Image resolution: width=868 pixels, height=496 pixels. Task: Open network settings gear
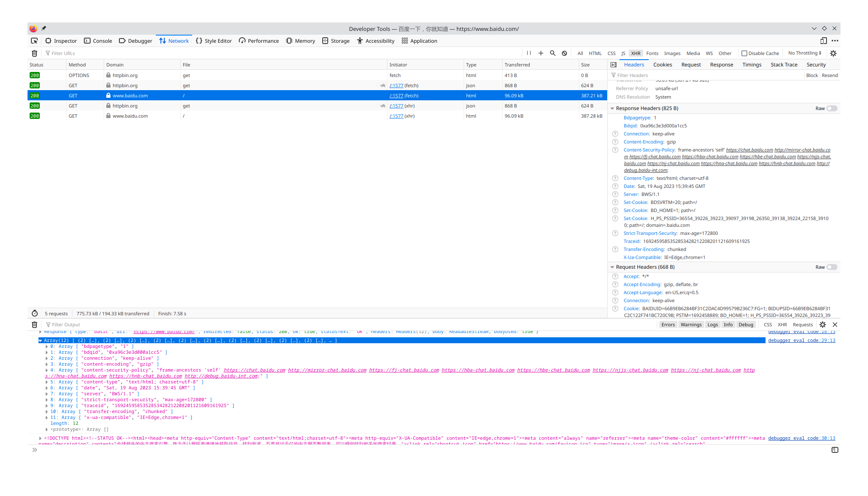pyautogui.click(x=833, y=53)
